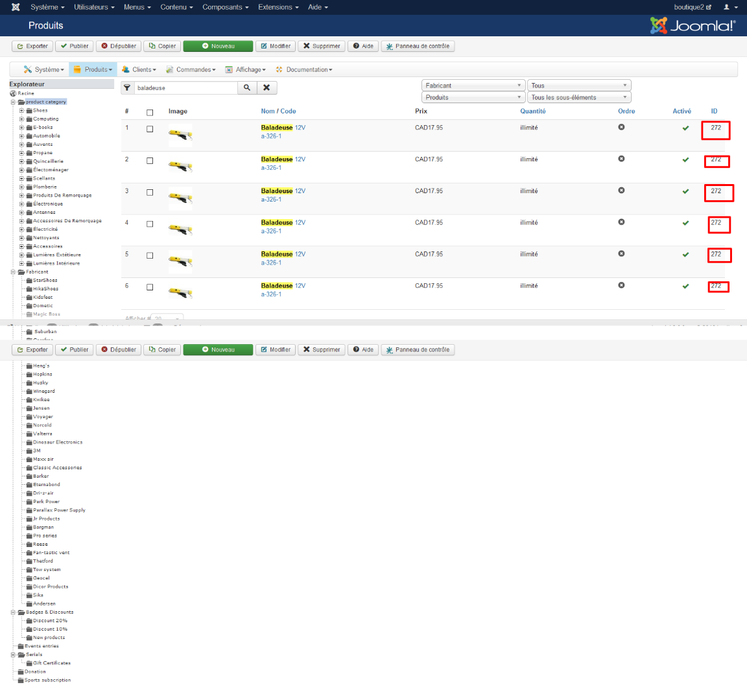Check the checkbox for product row 1
Image resolution: width=747 pixels, height=700 pixels.
(150, 129)
